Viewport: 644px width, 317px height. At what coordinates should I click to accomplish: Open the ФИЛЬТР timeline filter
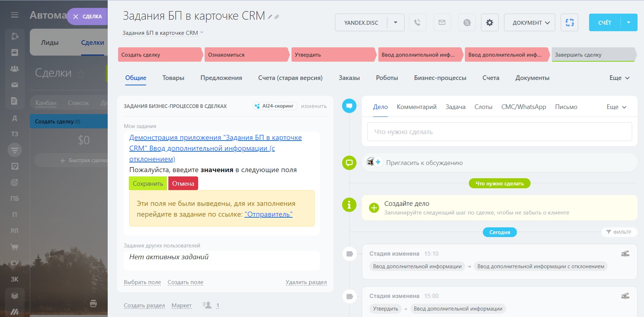click(619, 232)
